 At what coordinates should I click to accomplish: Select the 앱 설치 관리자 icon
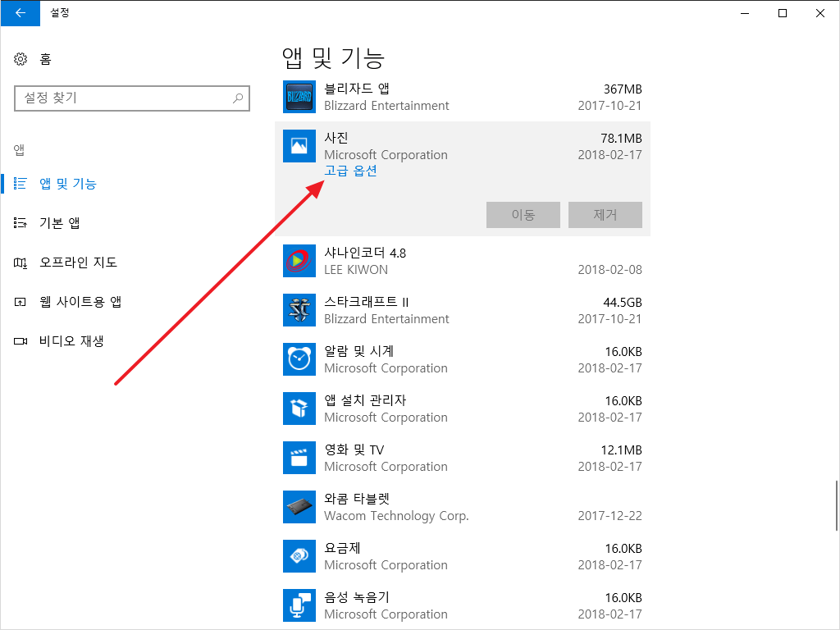(299, 409)
